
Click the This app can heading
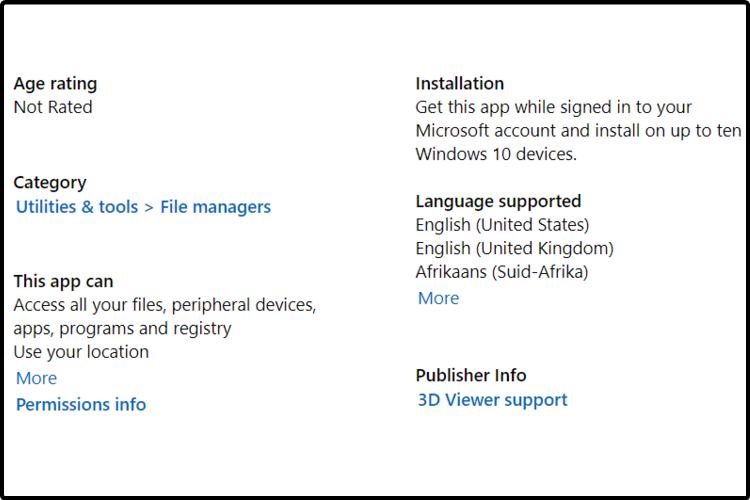click(63, 281)
